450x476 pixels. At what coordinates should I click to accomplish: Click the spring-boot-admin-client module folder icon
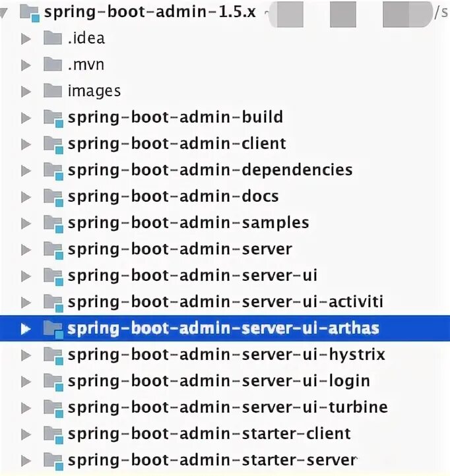[x=53, y=144]
